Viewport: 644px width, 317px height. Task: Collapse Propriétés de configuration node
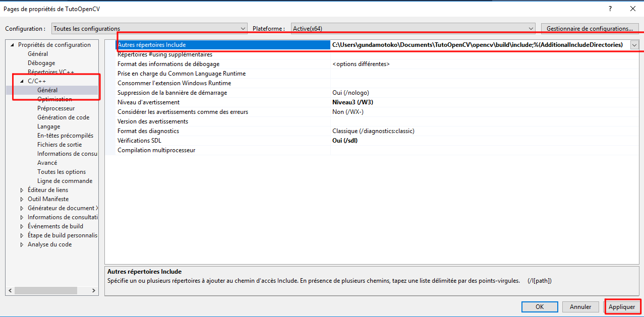[13, 45]
